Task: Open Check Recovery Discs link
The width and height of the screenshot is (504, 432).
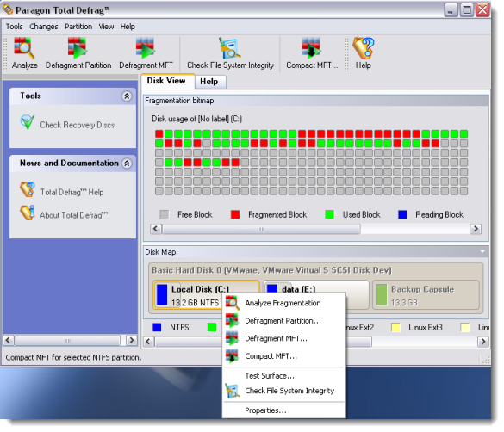Action: tap(78, 125)
